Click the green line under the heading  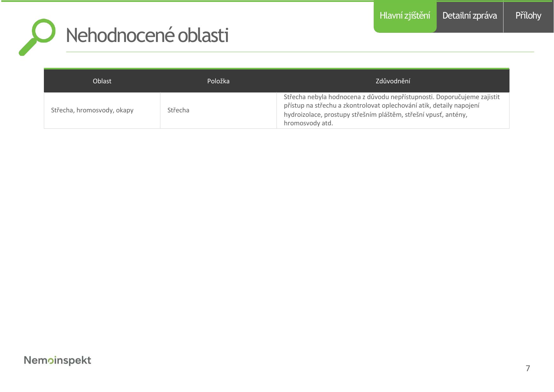pyautogui.click(x=300, y=52)
